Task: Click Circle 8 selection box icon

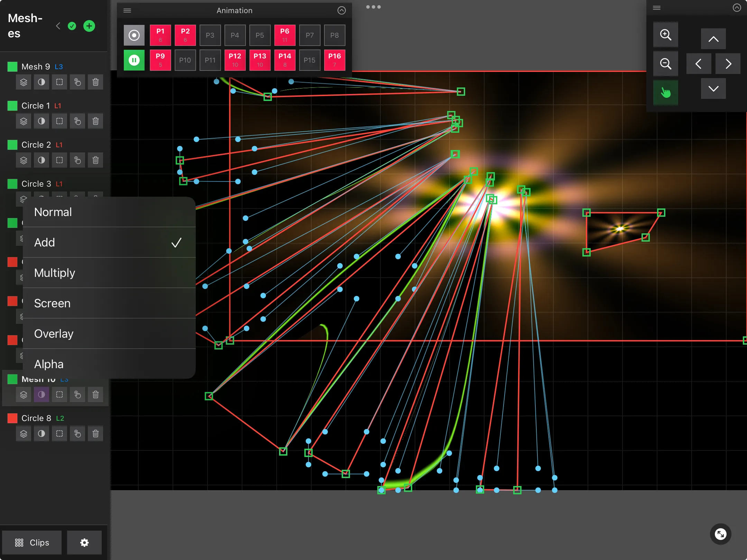Action: (x=59, y=434)
